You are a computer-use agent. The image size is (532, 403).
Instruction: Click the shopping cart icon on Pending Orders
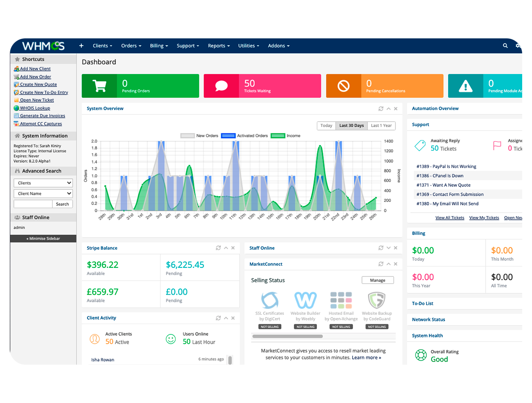click(99, 86)
